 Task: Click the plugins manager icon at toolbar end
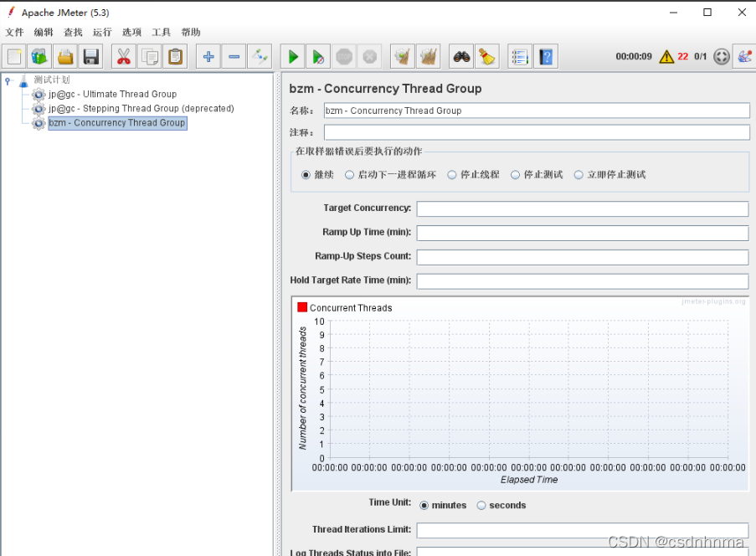(x=744, y=57)
